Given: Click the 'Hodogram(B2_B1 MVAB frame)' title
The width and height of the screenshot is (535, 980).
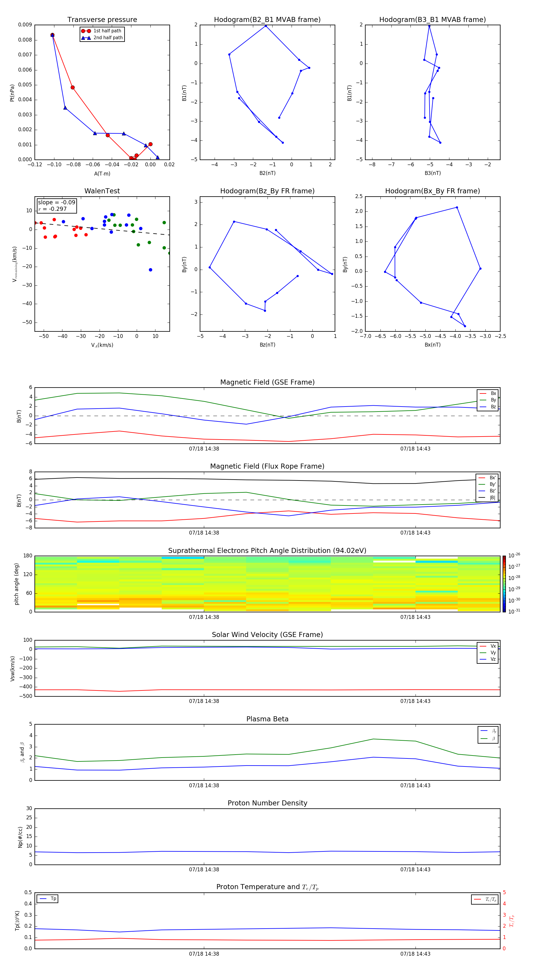Looking at the screenshot, I should tap(267, 20).
